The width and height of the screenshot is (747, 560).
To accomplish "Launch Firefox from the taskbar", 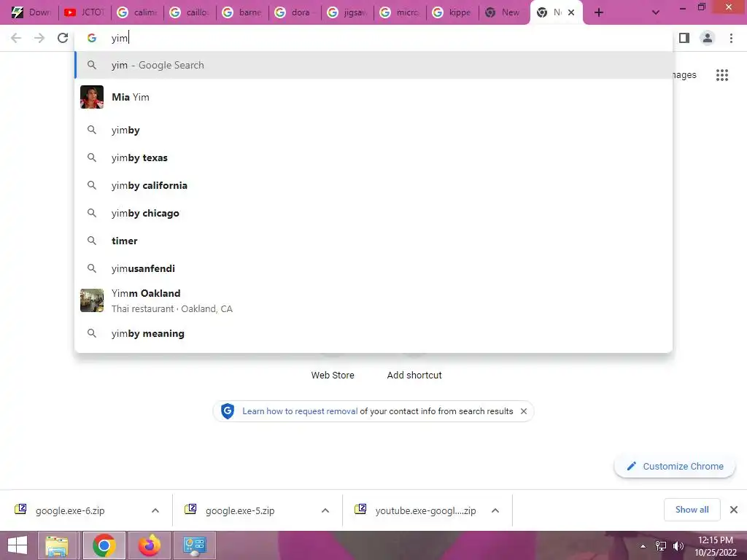I will 150,545.
